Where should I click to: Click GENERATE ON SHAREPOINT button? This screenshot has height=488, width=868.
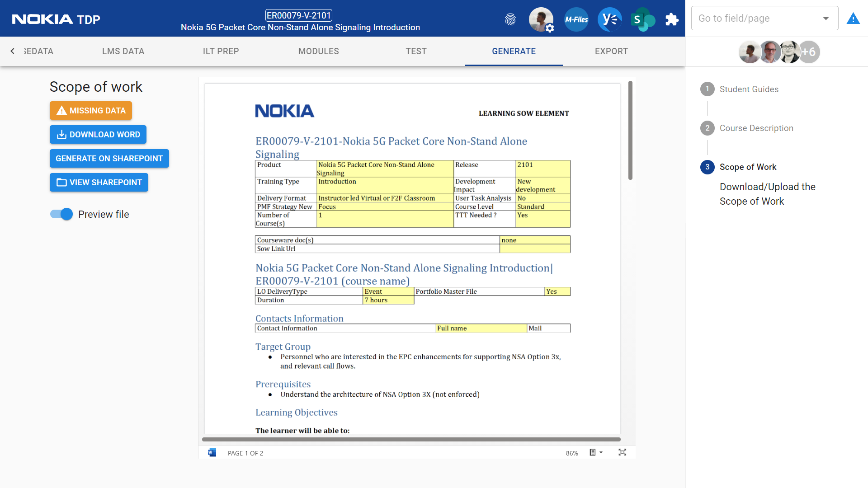109,159
